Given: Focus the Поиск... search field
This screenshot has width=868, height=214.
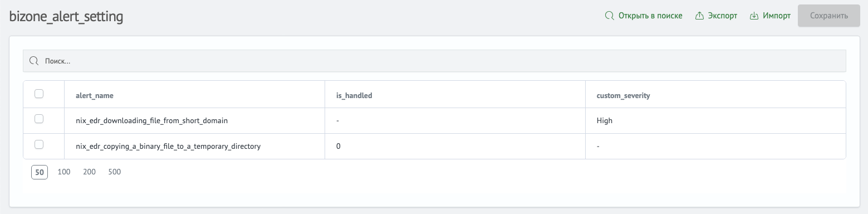Looking at the screenshot, I should click(x=434, y=61).
